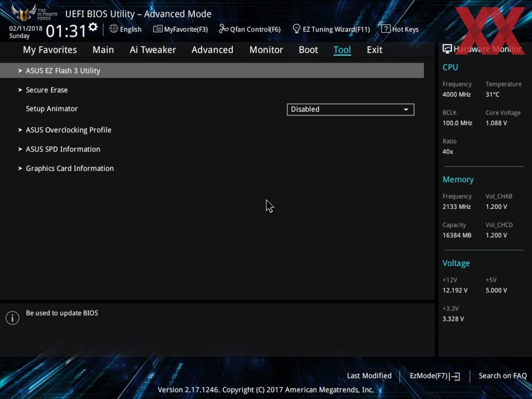The height and width of the screenshot is (399, 532).
Task: Change language from English
Action: (131, 29)
